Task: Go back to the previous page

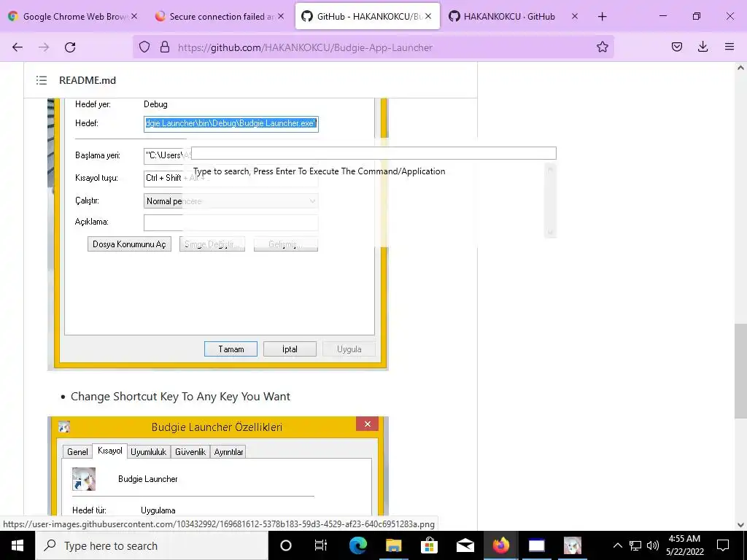Action: (18, 47)
